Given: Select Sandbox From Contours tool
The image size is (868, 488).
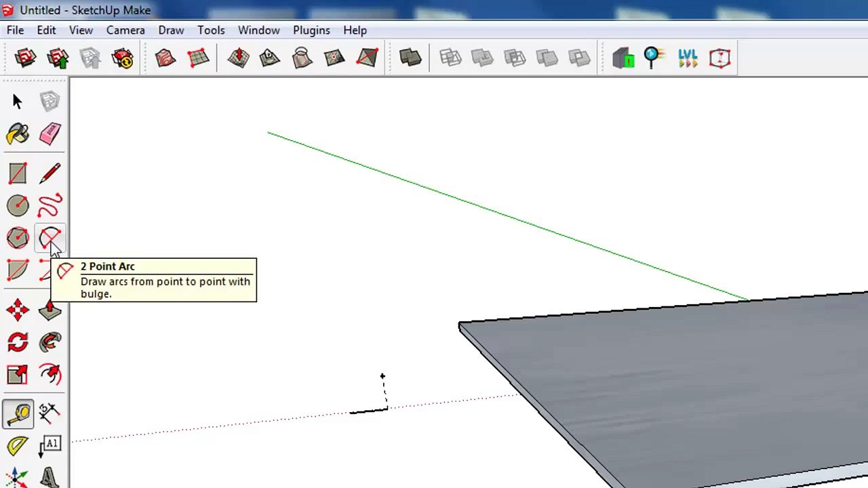Looking at the screenshot, I should (165, 58).
